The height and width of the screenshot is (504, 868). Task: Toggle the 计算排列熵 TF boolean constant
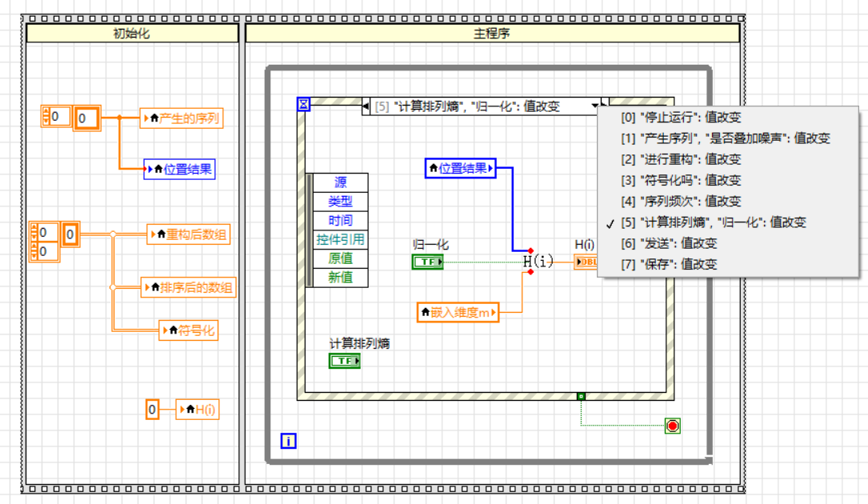pyautogui.click(x=345, y=361)
